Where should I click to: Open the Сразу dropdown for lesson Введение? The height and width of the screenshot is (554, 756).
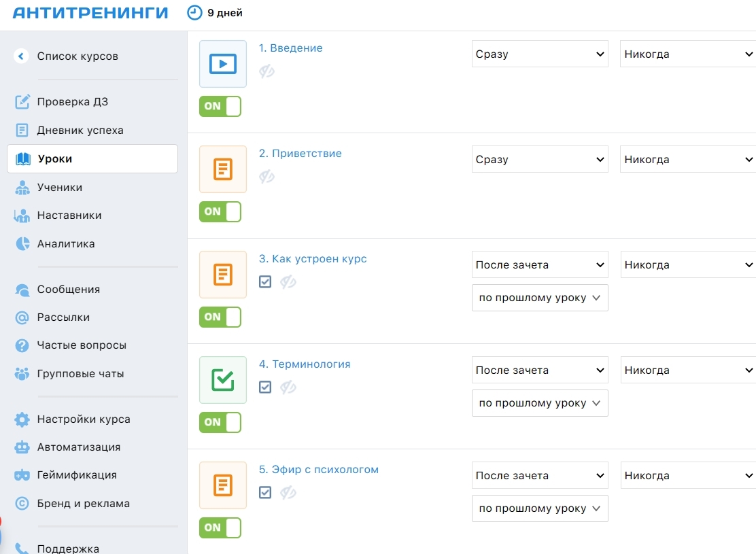(x=540, y=54)
